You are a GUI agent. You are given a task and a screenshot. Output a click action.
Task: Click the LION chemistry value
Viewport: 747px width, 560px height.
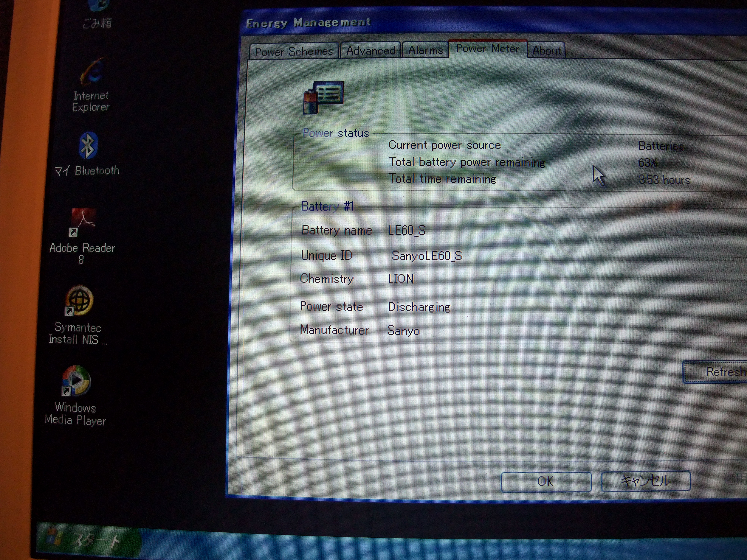click(x=401, y=279)
